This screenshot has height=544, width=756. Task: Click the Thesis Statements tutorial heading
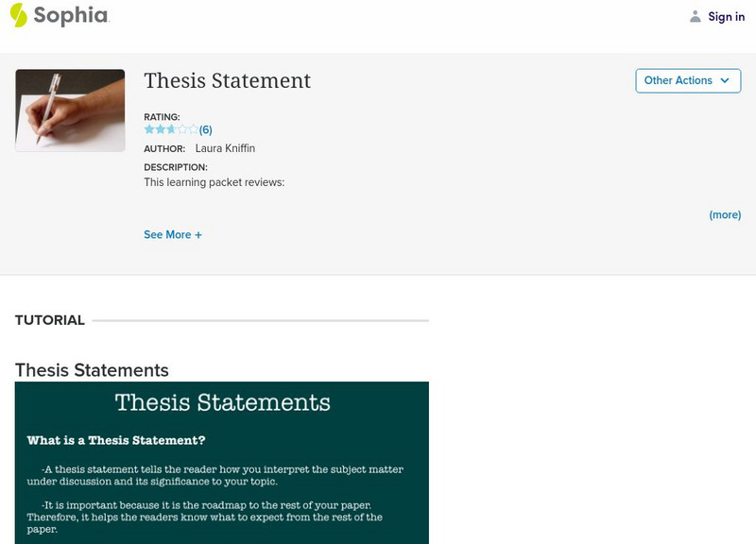(92, 370)
